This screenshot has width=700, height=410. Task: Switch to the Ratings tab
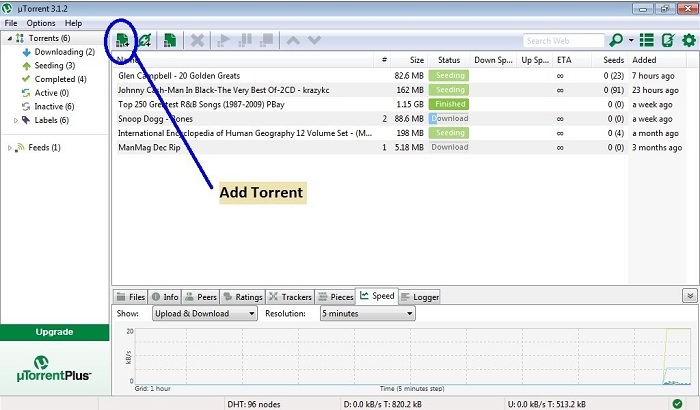243,297
